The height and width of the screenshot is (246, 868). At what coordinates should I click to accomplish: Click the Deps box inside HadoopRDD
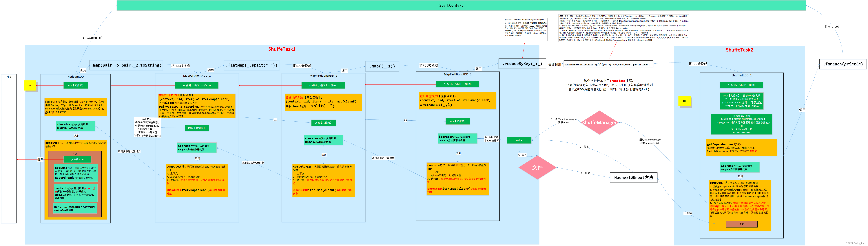point(75,85)
